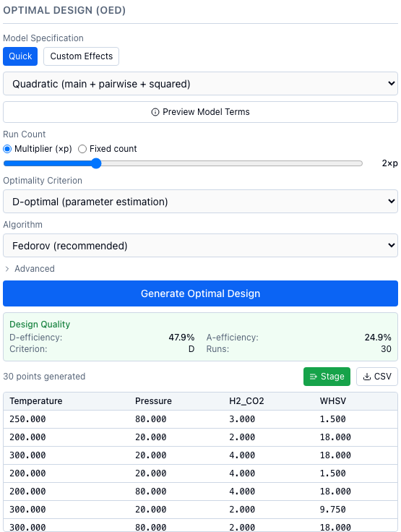Click the 3.000 H2_CO2 cell

coord(242,419)
